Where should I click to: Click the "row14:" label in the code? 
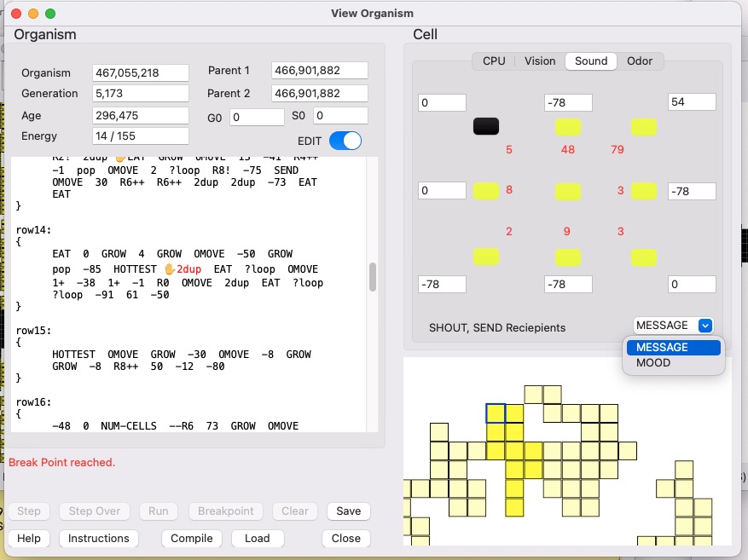point(34,230)
